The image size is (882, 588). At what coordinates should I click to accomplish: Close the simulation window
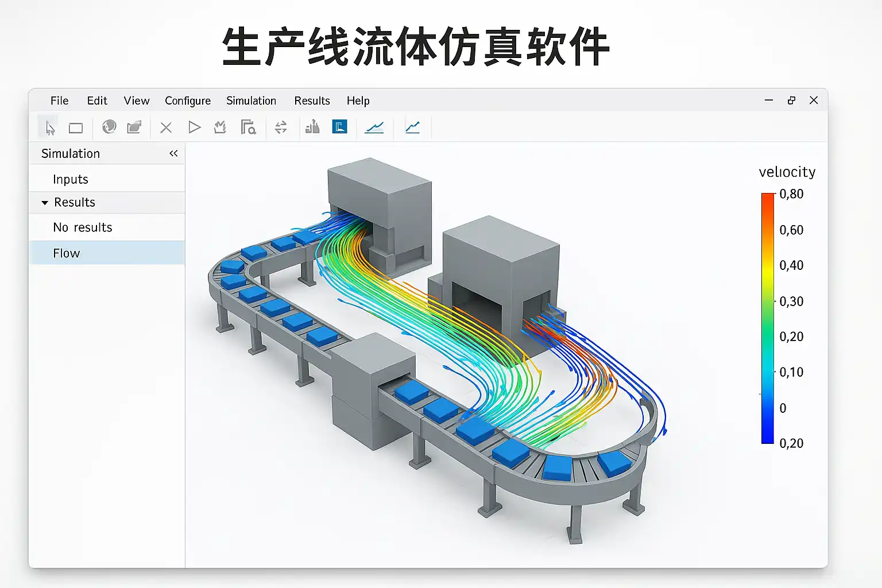click(814, 100)
